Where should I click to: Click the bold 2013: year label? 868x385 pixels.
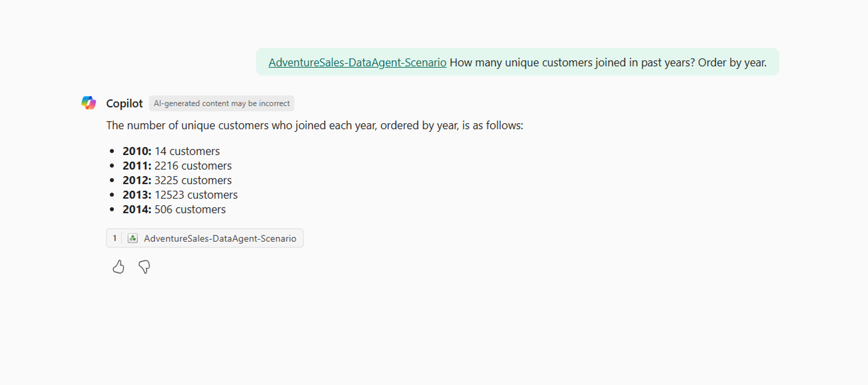(x=137, y=195)
